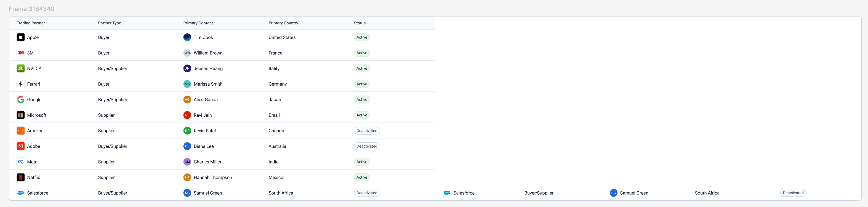Select the Netflix trading partner name
Screen dimensions: 868x207
(33, 178)
